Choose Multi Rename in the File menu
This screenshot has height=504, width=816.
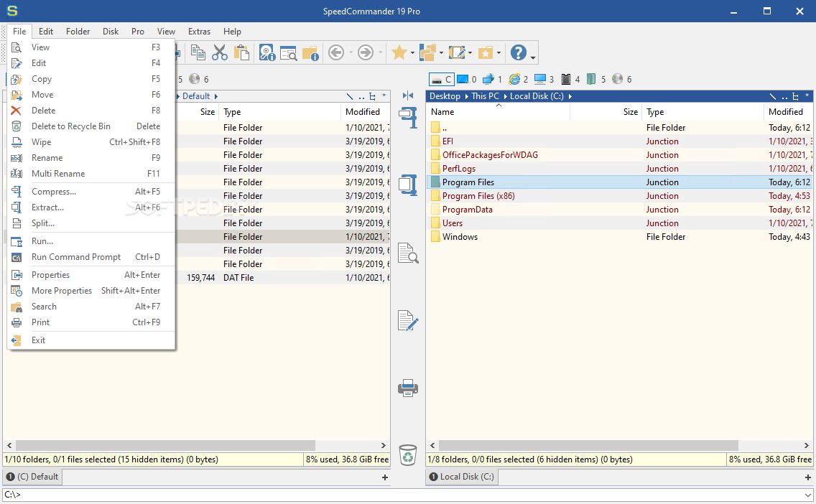[x=91, y=174]
